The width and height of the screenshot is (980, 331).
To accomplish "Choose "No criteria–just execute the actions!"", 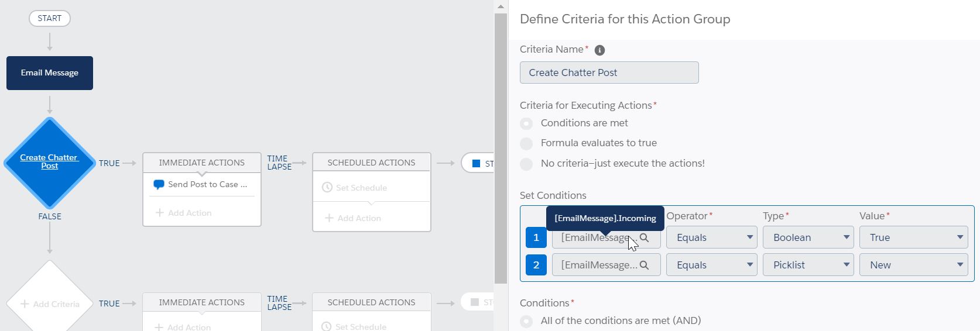I will pos(526,164).
